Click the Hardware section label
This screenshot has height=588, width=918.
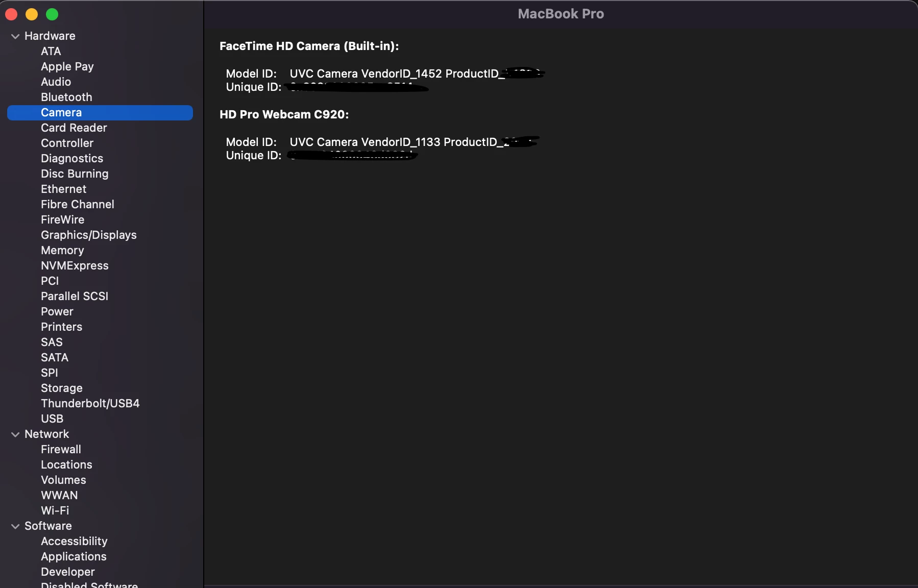coord(50,36)
